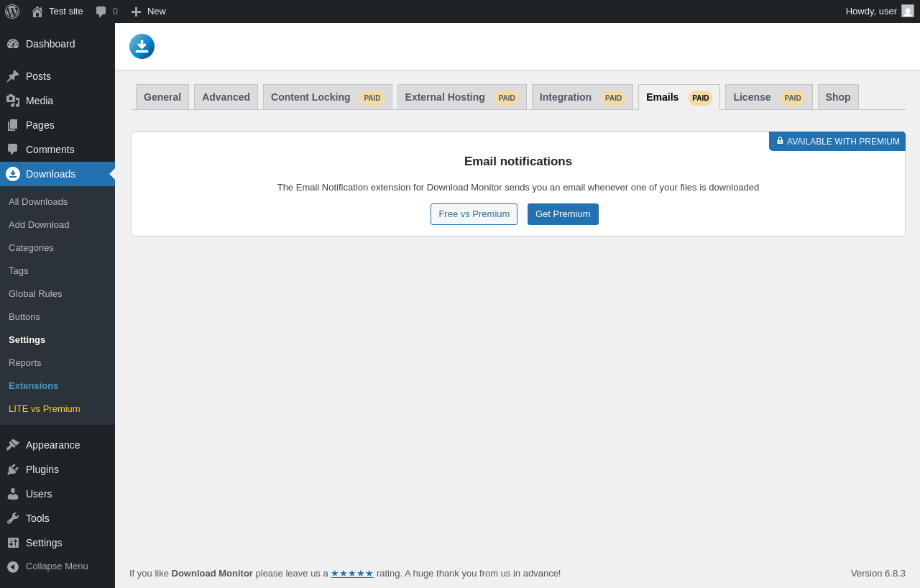The height and width of the screenshot is (588, 920).
Task: Click the WordPress logo icon
Action: tap(12, 12)
